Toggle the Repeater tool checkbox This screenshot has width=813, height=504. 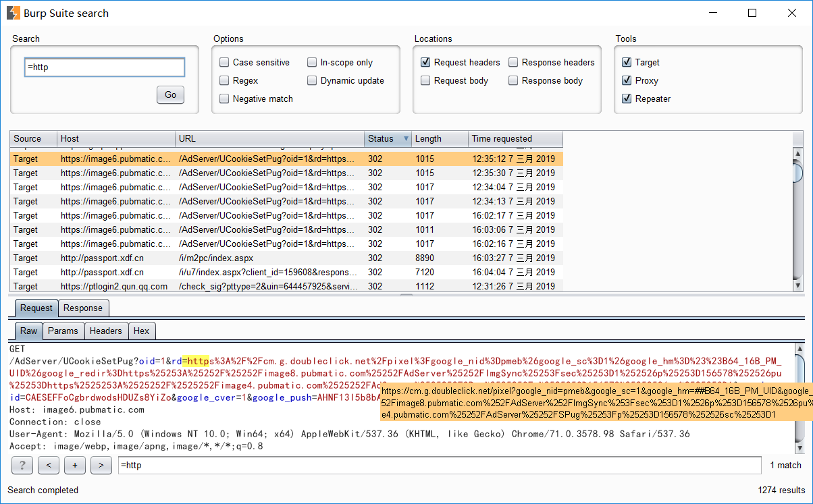pos(627,99)
